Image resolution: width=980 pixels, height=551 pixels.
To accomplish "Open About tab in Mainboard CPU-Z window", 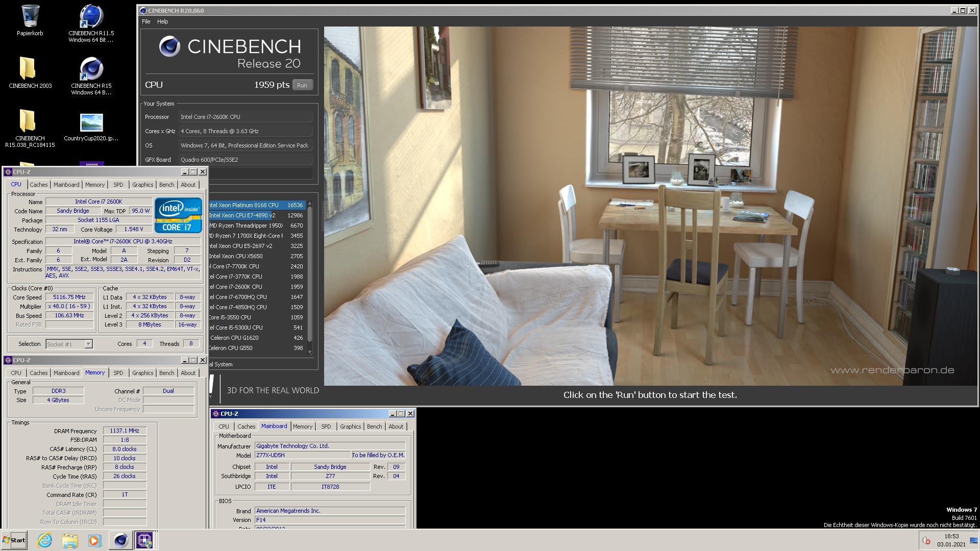I will click(x=396, y=427).
